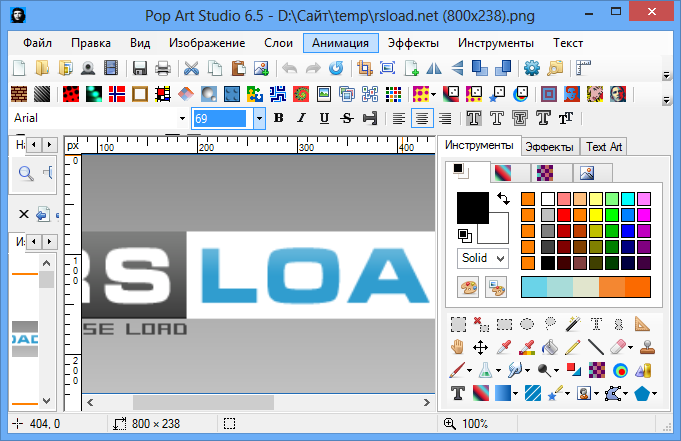Open the Файл menu

click(37, 43)
